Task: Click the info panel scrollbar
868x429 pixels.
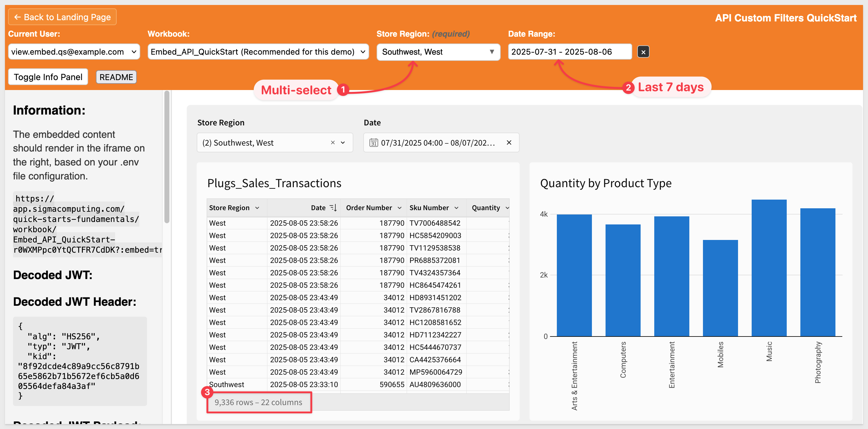Action: click(167, 156)
